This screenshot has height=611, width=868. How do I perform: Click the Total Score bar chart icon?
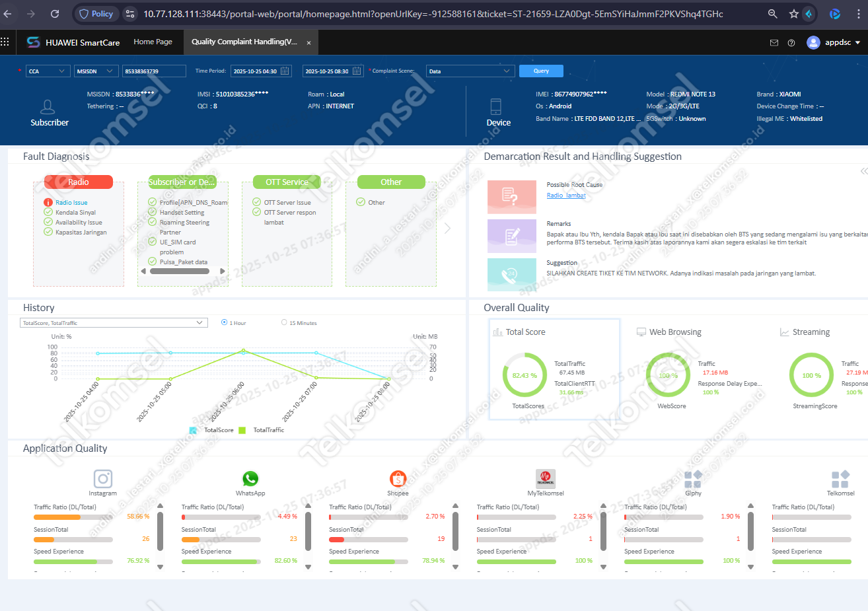[497, 332]
